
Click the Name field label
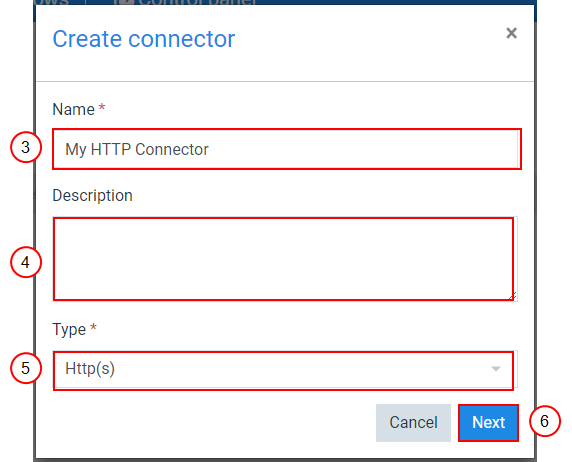pyautogui.click(x=74, y=109)
